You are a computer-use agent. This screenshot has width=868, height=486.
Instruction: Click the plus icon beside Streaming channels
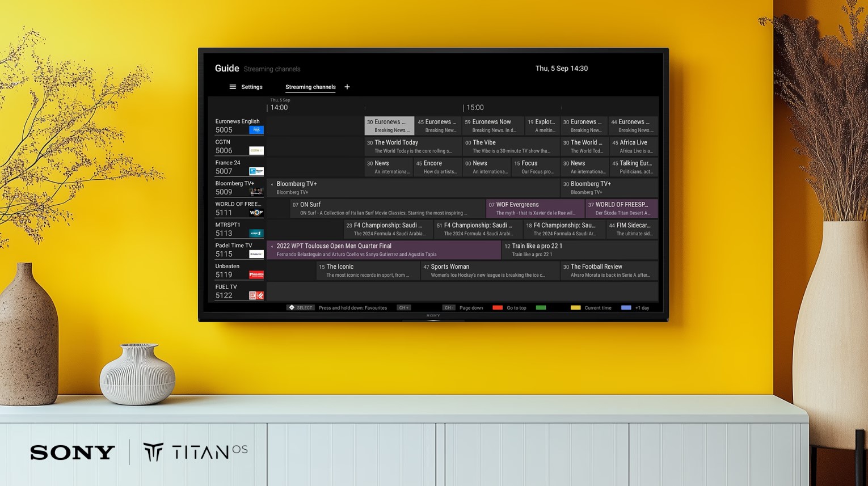[x=347, y=87]
